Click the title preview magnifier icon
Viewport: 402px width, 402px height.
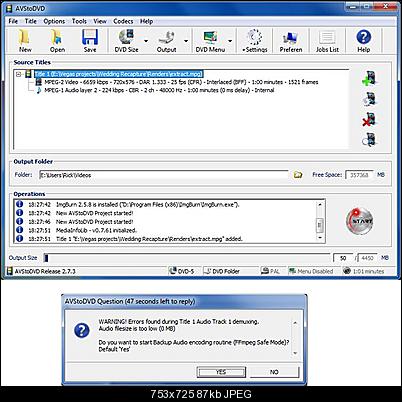point(369,140)
